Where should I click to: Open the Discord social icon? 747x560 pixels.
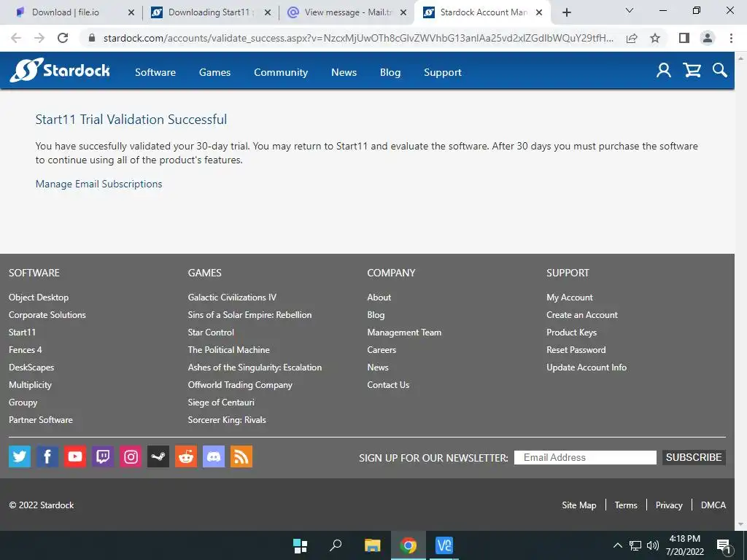click(x=214, y=456)
